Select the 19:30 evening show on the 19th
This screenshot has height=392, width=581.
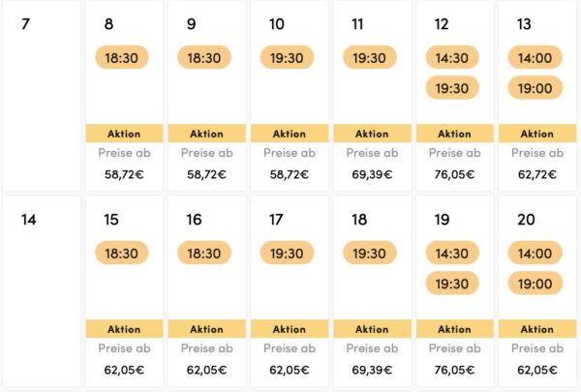452,284
